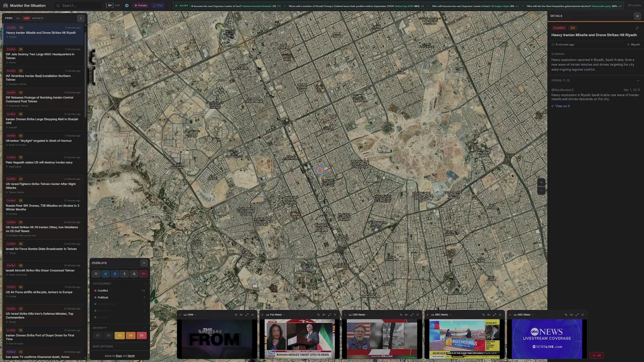Toggle severity S3 yellow filter
644x362 pixels.
(120, 335)
